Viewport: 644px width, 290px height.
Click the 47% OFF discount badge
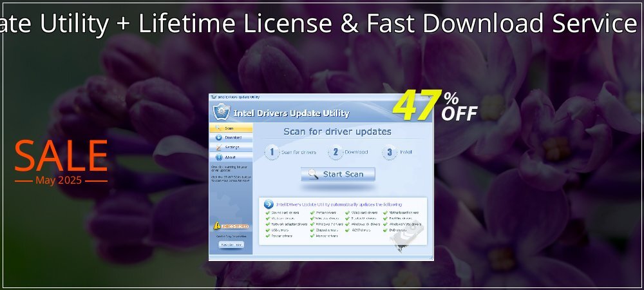coord(435,106)
